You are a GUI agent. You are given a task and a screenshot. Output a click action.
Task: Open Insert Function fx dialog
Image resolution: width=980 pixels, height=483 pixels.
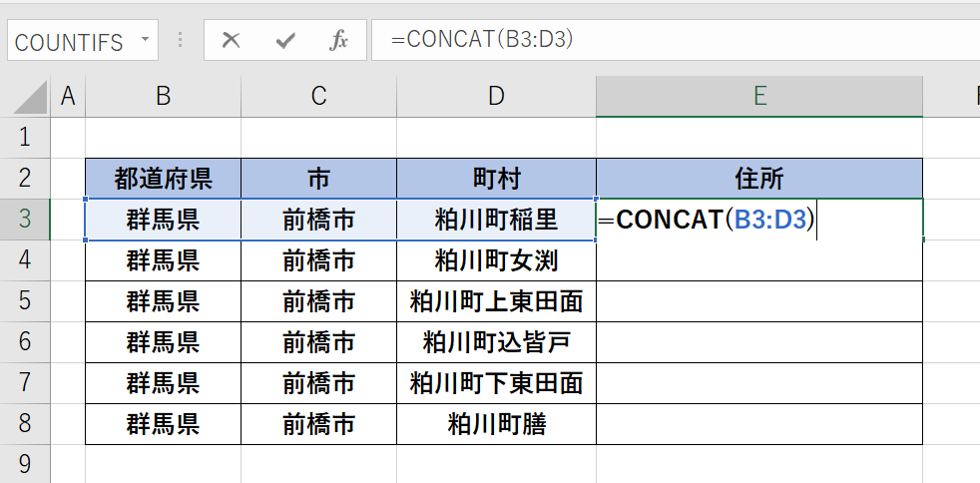tap(338, 41)
